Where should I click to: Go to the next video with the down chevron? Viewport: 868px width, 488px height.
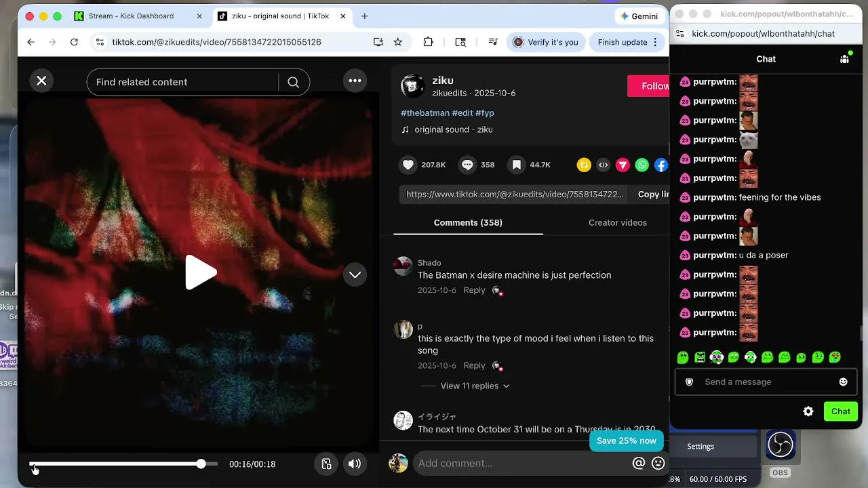[x=355, y=274]
